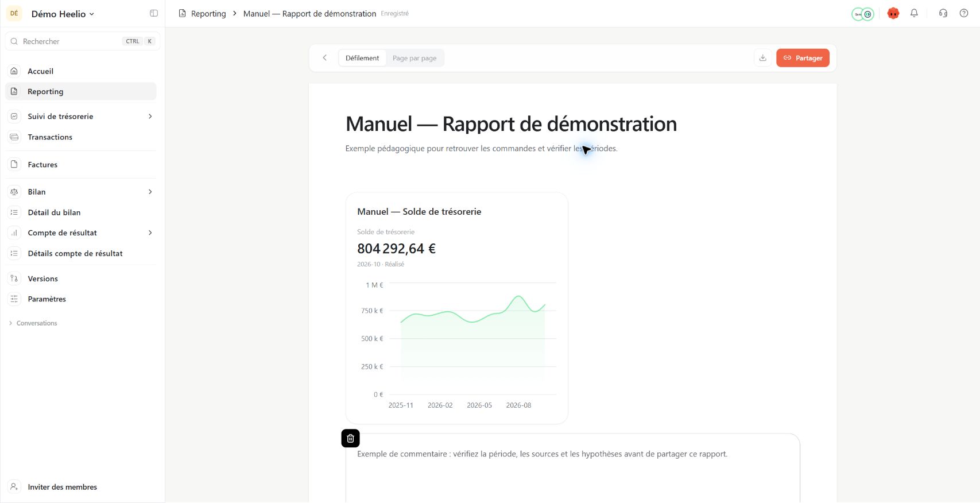This screenshot has width=980, height=503.
Task: Open Versions in the sidebar
Action: (x=80, y=278)
